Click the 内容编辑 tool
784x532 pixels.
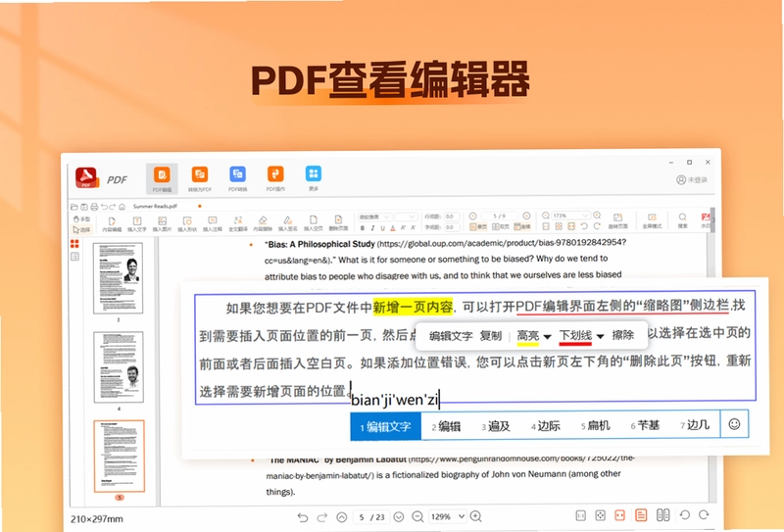(x=112, y=224)
